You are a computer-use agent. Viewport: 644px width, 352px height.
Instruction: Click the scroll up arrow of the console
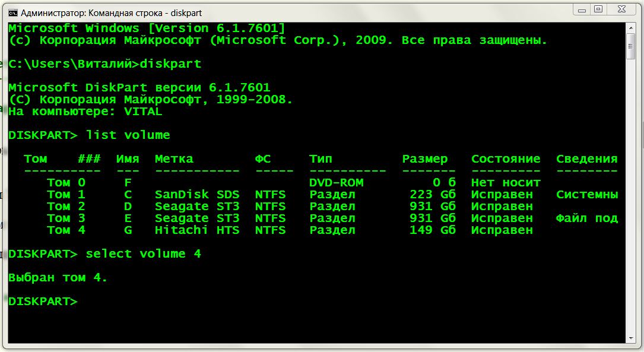point(631,28)
